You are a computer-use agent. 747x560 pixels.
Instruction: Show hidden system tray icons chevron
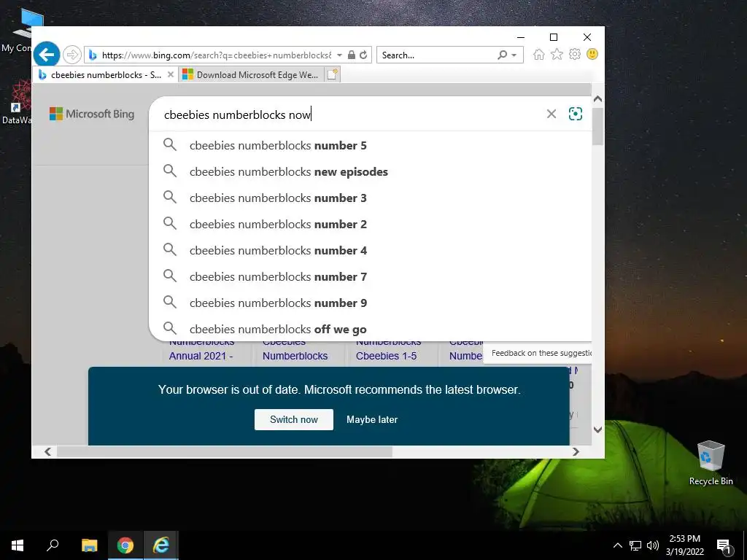617,545
